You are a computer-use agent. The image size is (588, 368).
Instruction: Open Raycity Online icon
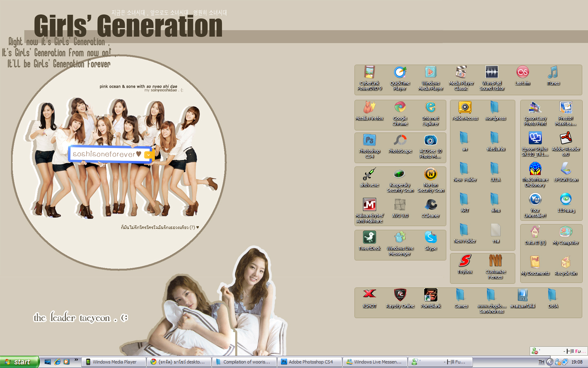pyautogui.click(x=400, y=298)
